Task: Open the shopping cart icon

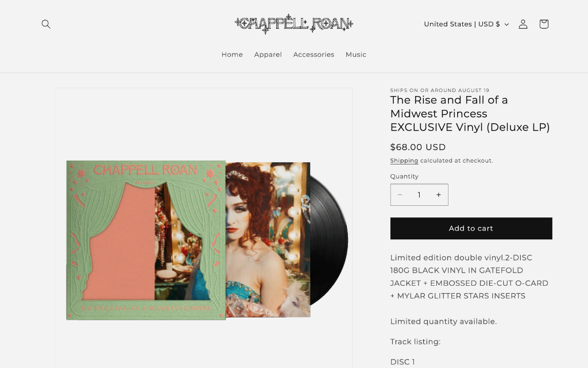Action: pyautogui.click(x=544, y=24)
